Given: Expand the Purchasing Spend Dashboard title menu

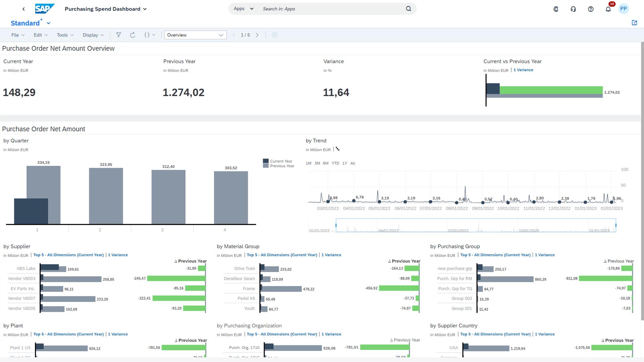Looking at the screenshot, I should 145,9.
